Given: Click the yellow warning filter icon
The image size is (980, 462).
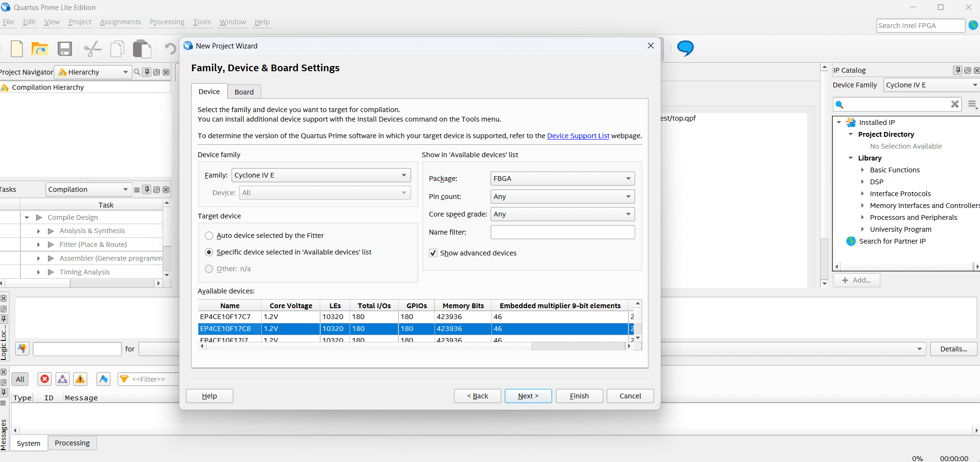Looking at the screenshot, I should [x=81, y=379].
